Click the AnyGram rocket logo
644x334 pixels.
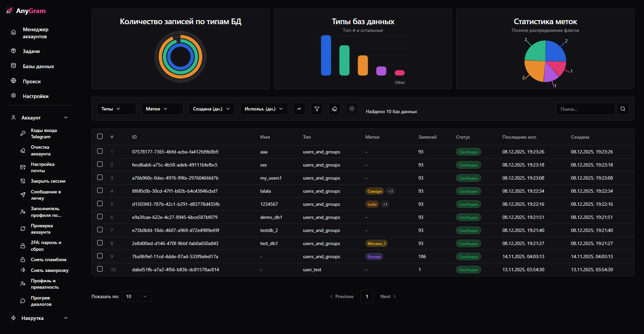(x=9, y=11)
